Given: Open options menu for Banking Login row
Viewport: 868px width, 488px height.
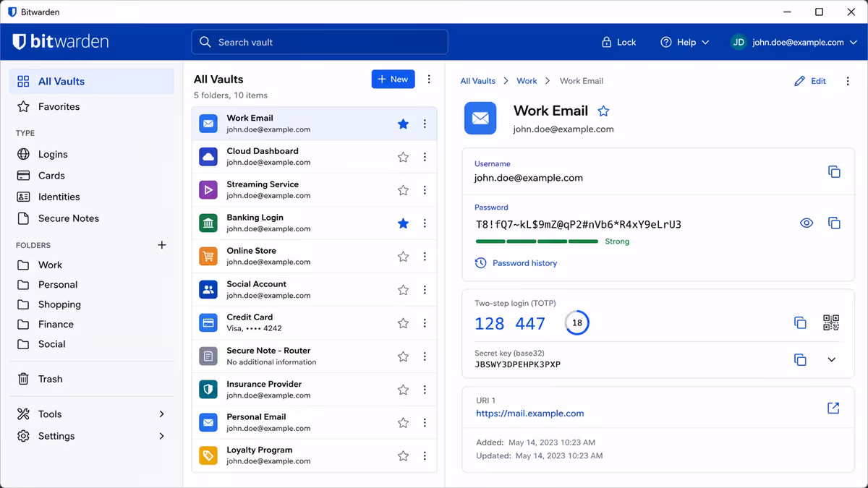Looking at the screenshot, I should 425,223.
